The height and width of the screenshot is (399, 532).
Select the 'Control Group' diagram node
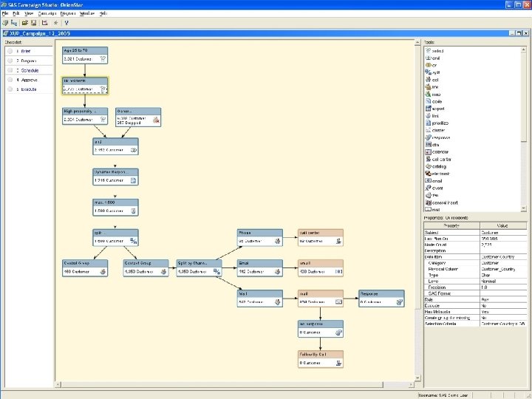tap(85, 267)
